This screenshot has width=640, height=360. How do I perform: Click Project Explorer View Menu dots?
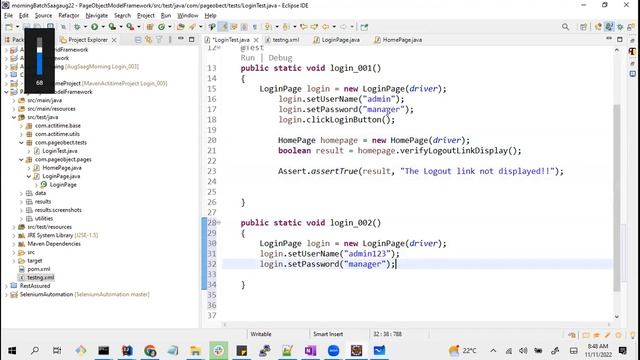pos(170,40)
